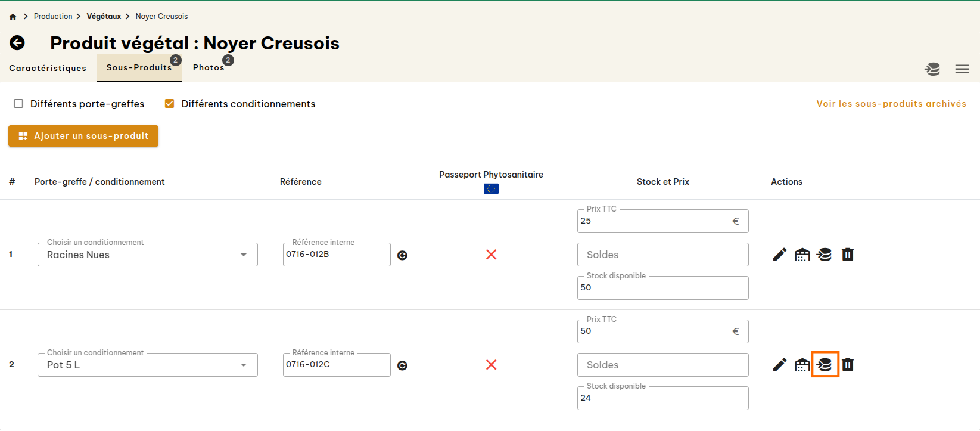Regenerate reference 0716-012B icon
980x431 pixels.
[x=403, y=255]
